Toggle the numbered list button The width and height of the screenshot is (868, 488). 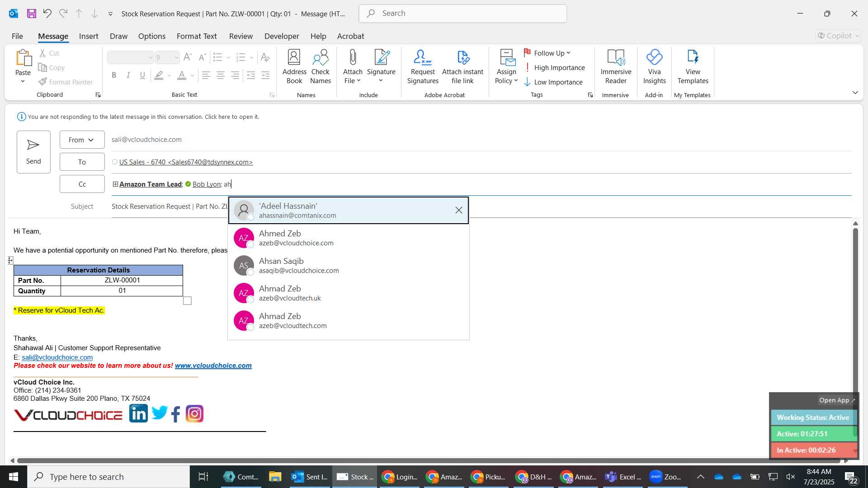241,57
